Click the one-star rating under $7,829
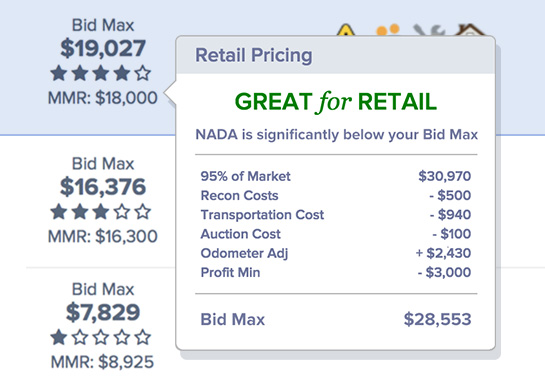 100,337
